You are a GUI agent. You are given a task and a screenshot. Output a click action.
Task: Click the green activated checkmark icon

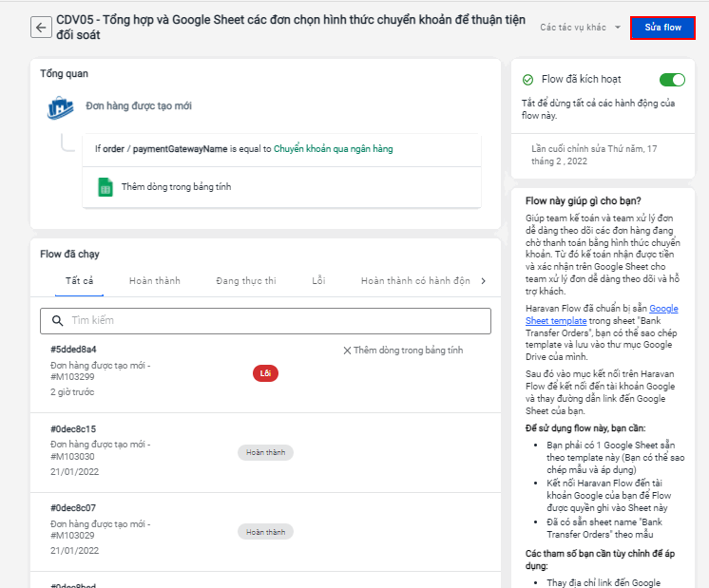click(x=528, y=81)
